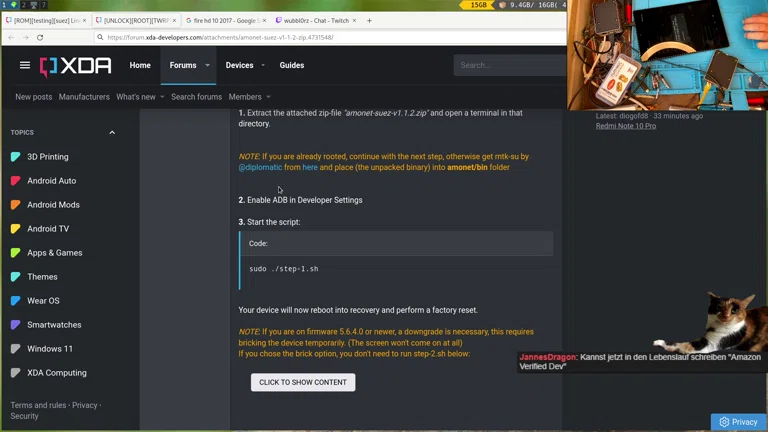Click the Wear OS topic icon
The width and height of the screenshot is (768, 432).
(16, 301)
